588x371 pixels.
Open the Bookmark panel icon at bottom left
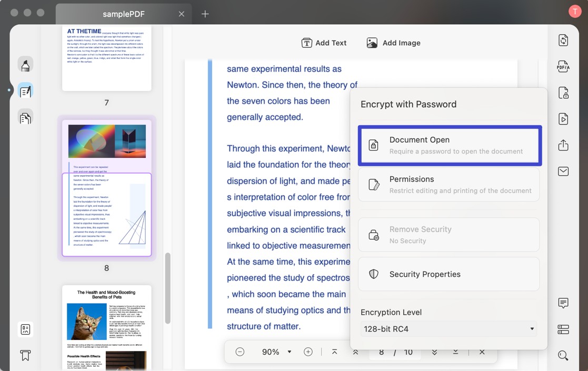[25, 355]
